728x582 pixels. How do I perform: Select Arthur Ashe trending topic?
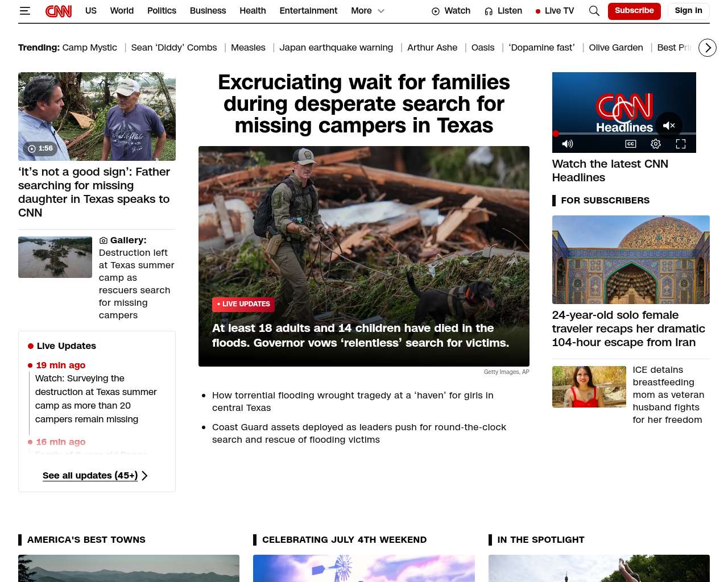pyautogui.click(x=432, y=48)
